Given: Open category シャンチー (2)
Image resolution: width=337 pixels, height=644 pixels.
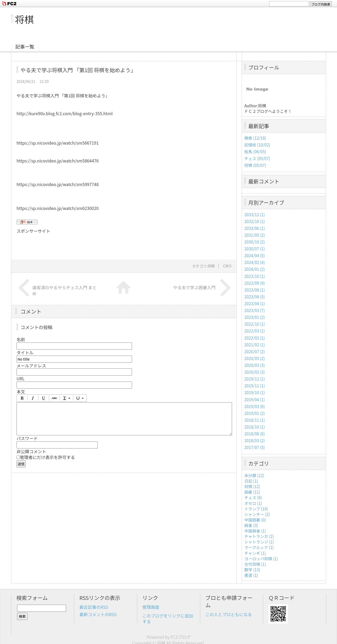Looking at the screenshot, I should click(257, 514).
